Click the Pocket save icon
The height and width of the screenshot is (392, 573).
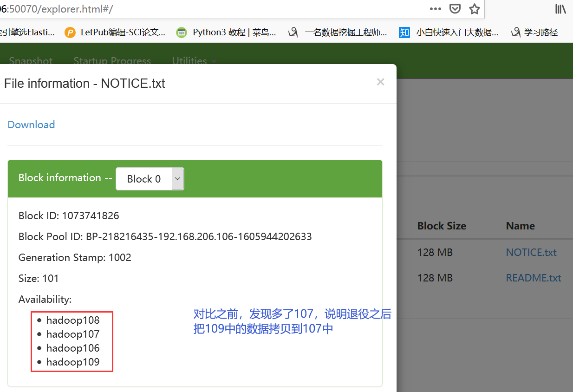(455, 9)
